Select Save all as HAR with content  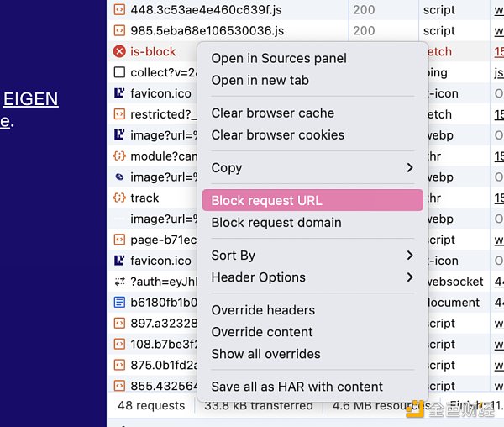tap(297, 387)
